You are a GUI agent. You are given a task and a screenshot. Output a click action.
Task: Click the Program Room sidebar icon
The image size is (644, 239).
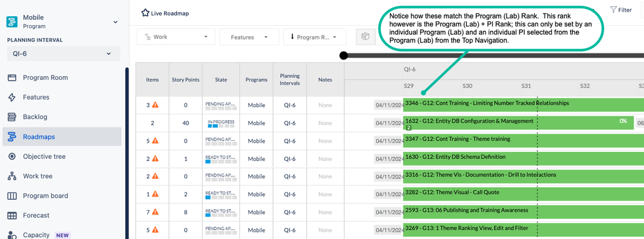(x=12, y=78)
